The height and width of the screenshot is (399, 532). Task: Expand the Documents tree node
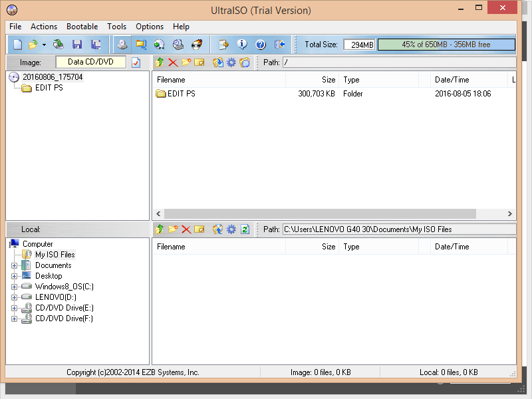[14, 265]
